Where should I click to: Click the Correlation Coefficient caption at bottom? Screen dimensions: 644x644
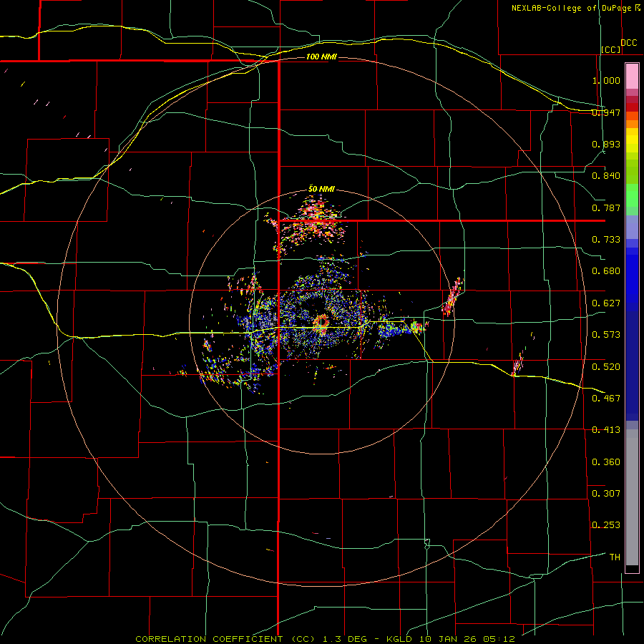pos(325,639)
